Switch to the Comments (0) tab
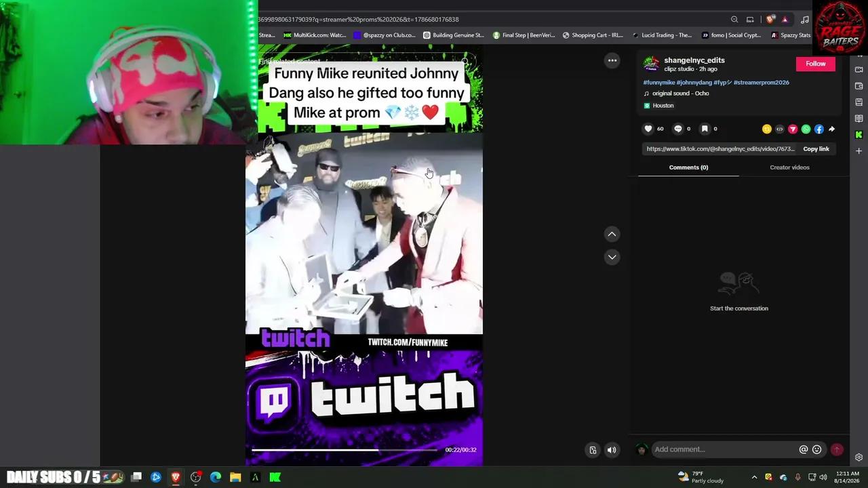This screenshot has width=868, height=488. click(x=688, y=167)
